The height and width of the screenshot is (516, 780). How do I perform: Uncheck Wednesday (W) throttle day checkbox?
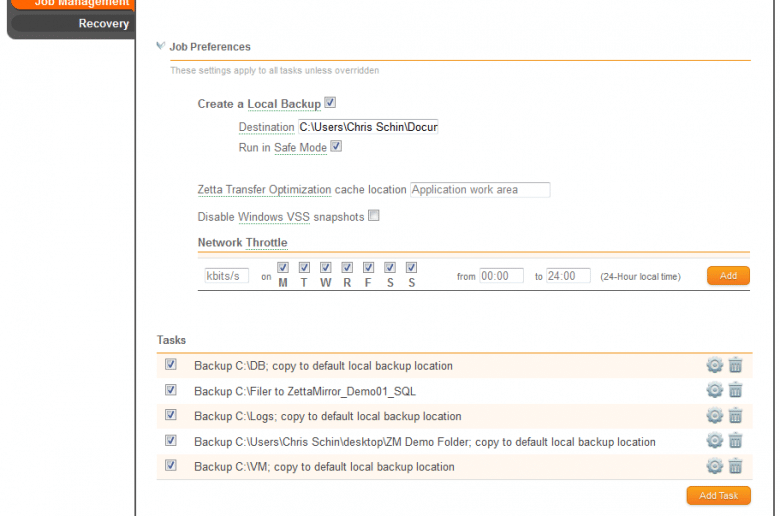[x=325, y=268]
